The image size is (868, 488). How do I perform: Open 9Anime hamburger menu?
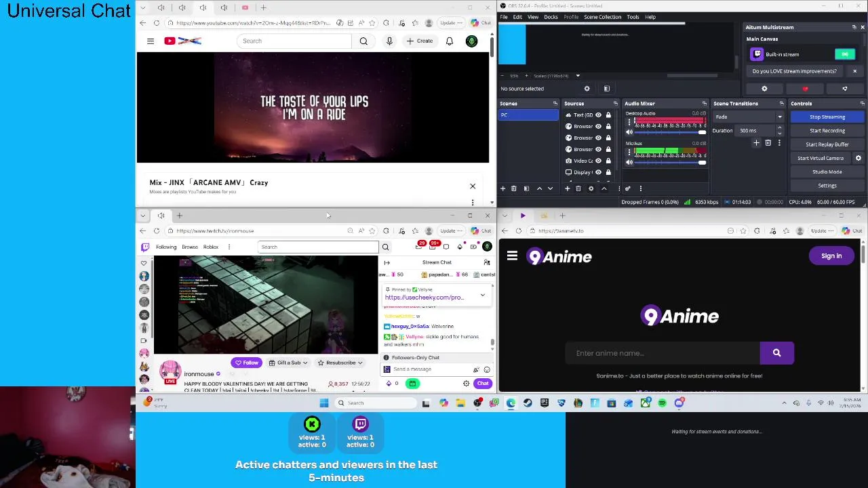pyautogui.click(x=512, y=256)
